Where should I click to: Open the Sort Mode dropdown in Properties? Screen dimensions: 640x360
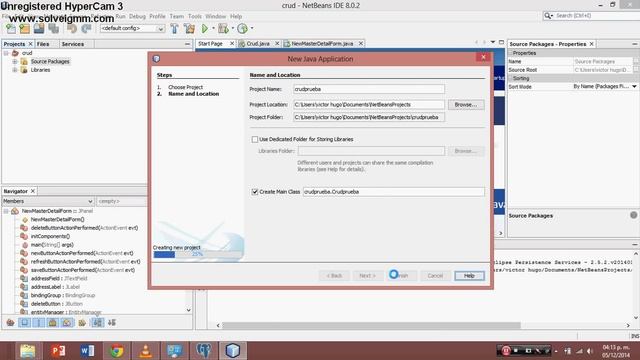(634, 87)
